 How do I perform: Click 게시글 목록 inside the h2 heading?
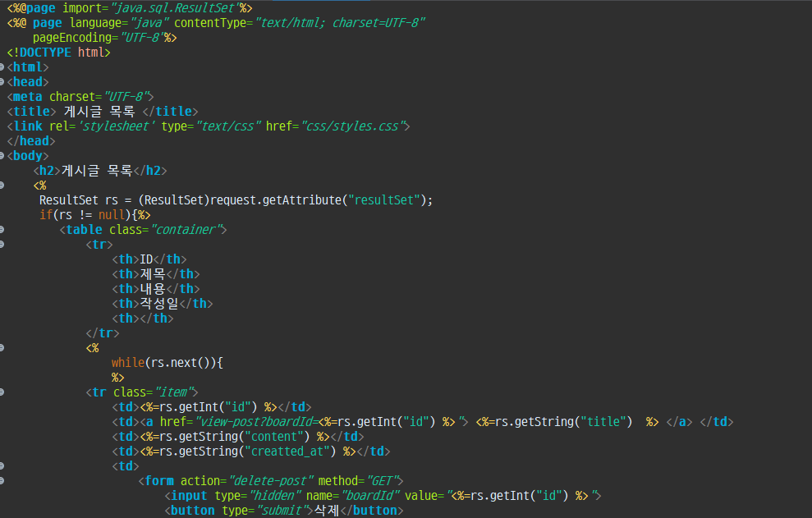click(x=97, y=171)
